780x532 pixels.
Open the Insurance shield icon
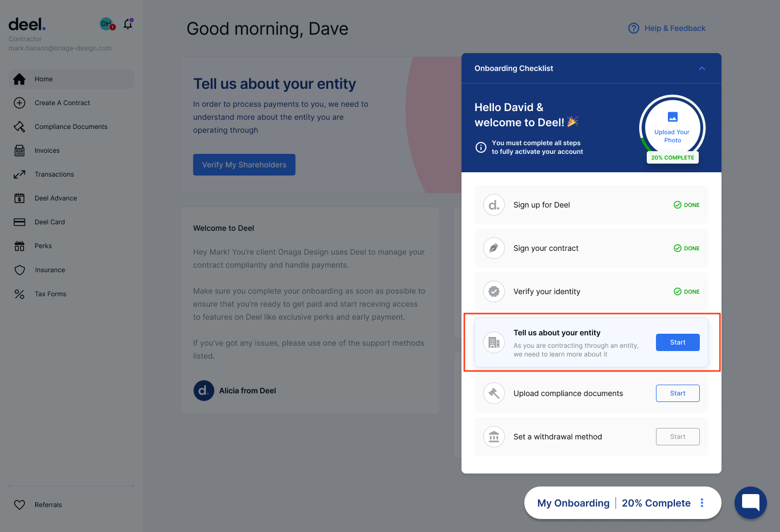[x=19, y=269]
